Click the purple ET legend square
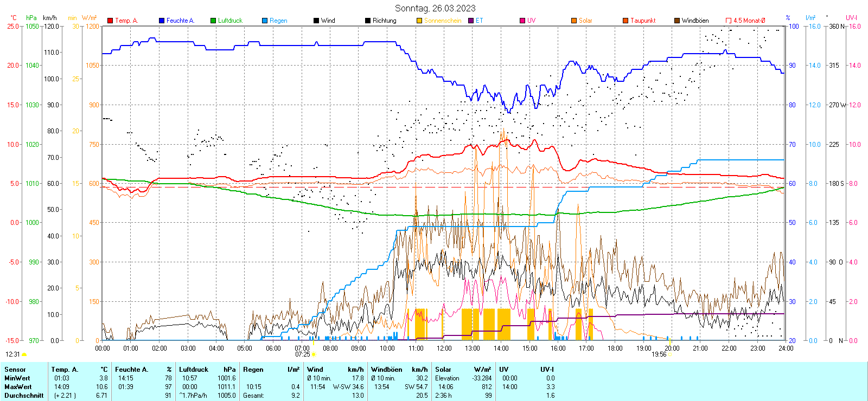Image resolution: width=868 pixels, height=401 pixels. (471, 21)
